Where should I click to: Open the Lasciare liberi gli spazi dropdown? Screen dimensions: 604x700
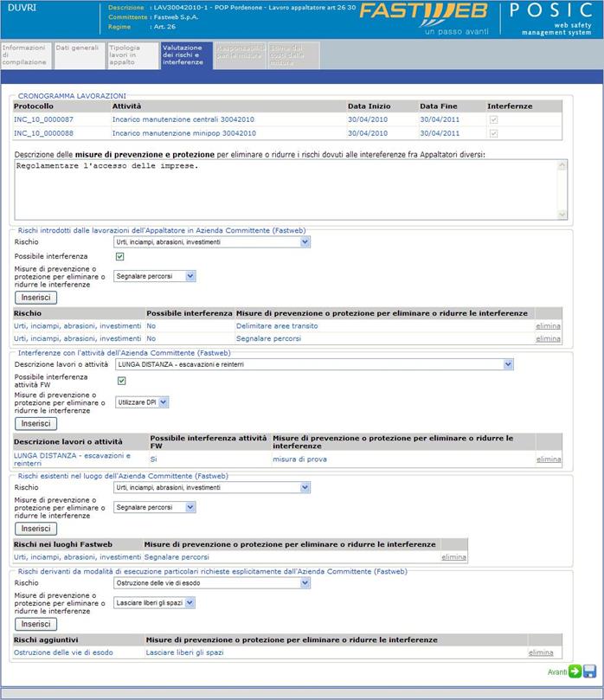154,603
